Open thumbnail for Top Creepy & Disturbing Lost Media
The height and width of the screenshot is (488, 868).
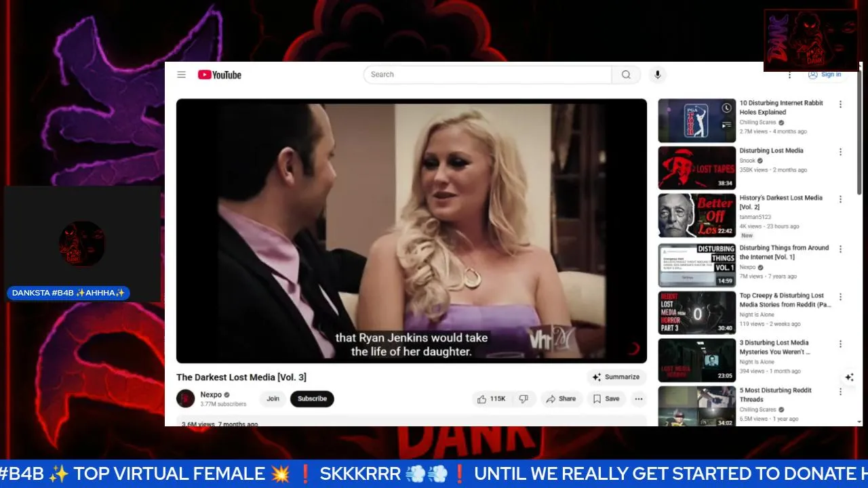pyautogui.click(x=697, y=313)
